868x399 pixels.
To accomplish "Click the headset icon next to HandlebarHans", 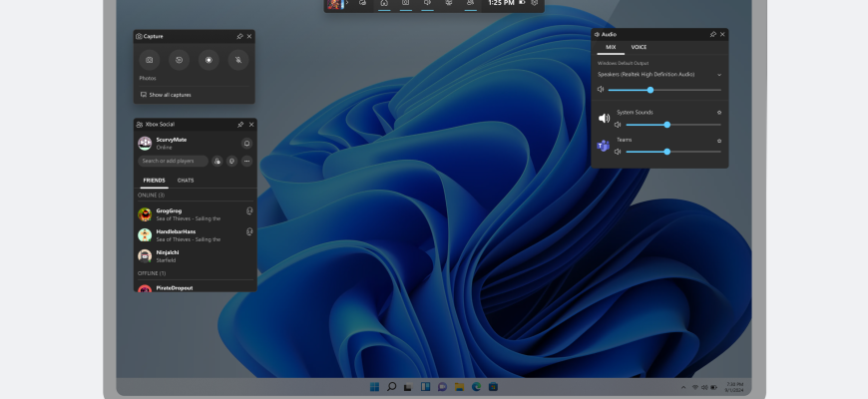I will click(x=249, y=231).
